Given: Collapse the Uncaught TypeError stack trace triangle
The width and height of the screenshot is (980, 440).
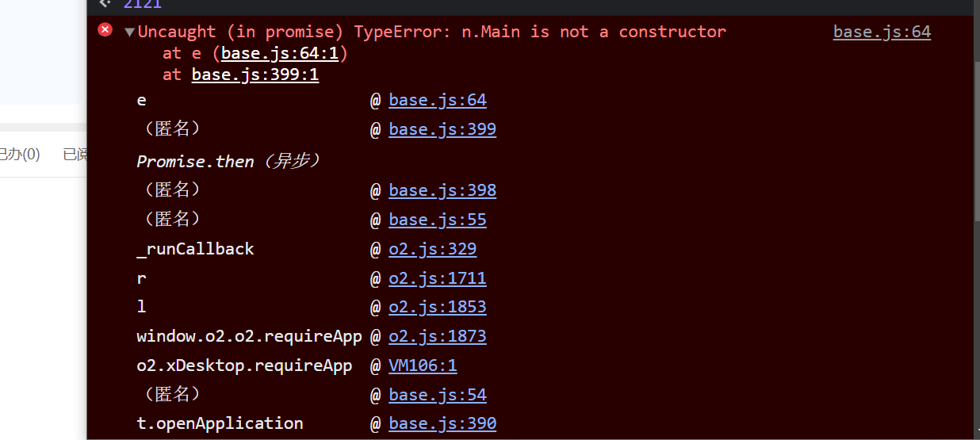Looking at the screenshot, I should tap(130, 33).
